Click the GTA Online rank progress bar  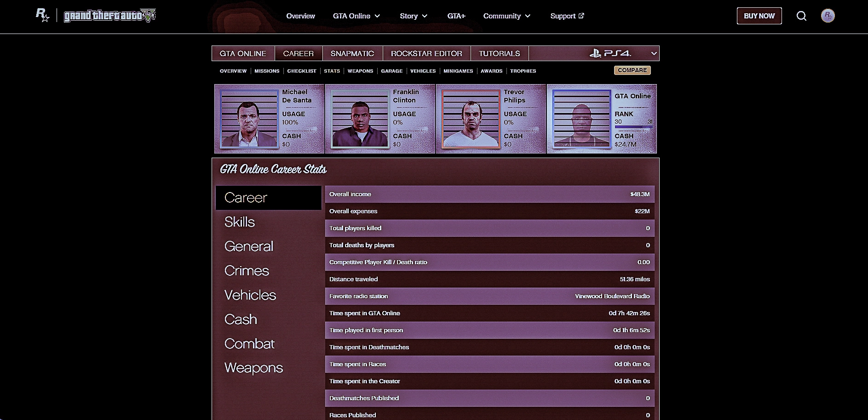coord(633,127)
